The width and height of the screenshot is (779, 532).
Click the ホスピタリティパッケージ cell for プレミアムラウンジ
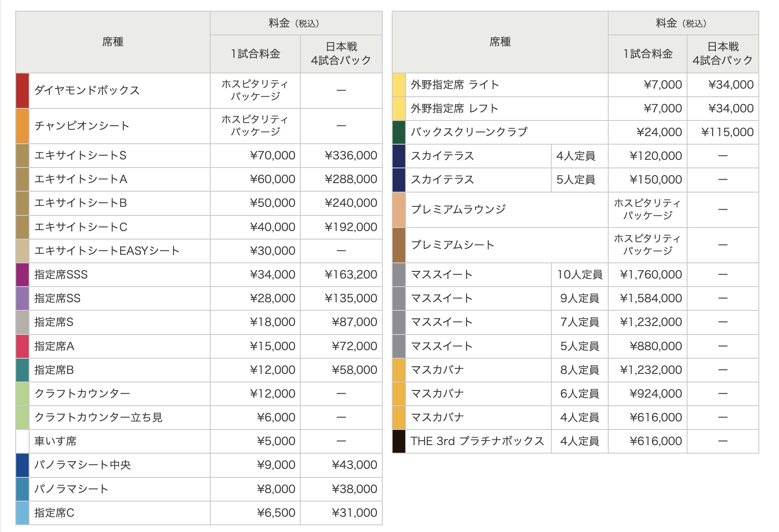click(x=647, y=209)
